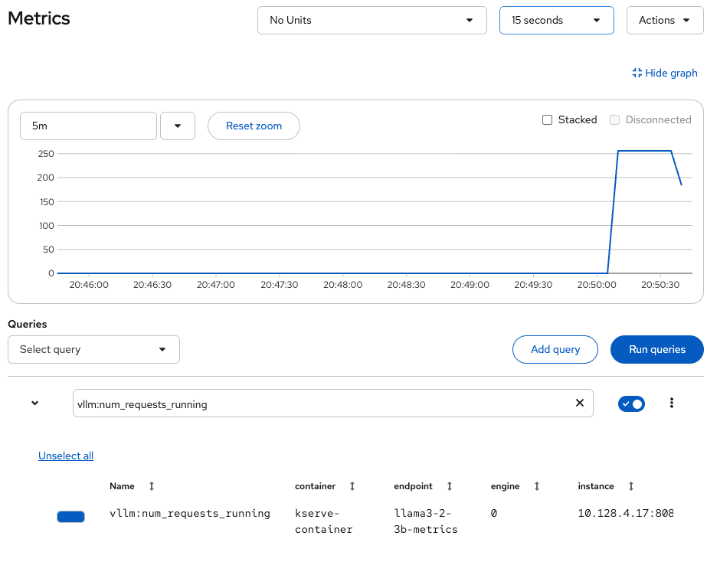
Task: Toggle the series visibility pill in the table
Action: 70,516
